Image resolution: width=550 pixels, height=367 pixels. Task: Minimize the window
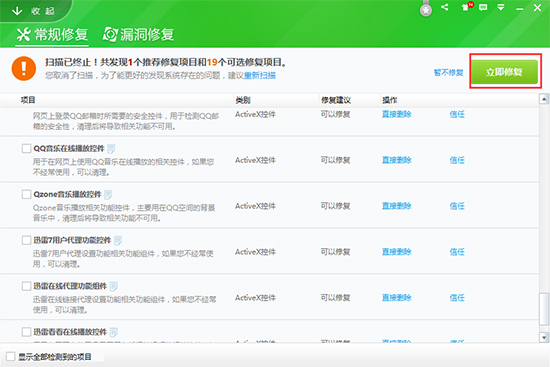click(x=519, y=8)
